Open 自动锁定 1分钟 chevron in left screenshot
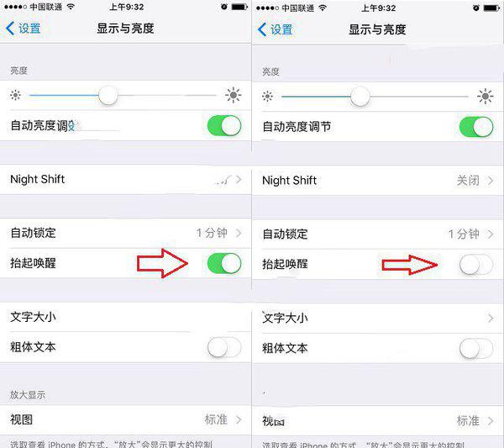The height and width of the screenshot is (448, 504). (239, 233)
